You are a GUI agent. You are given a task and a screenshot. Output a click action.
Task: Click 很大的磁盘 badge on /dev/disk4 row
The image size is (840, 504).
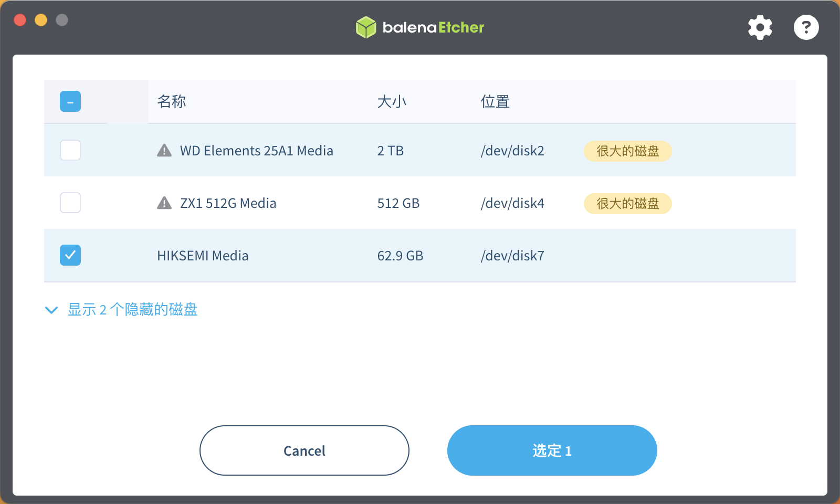628,204
